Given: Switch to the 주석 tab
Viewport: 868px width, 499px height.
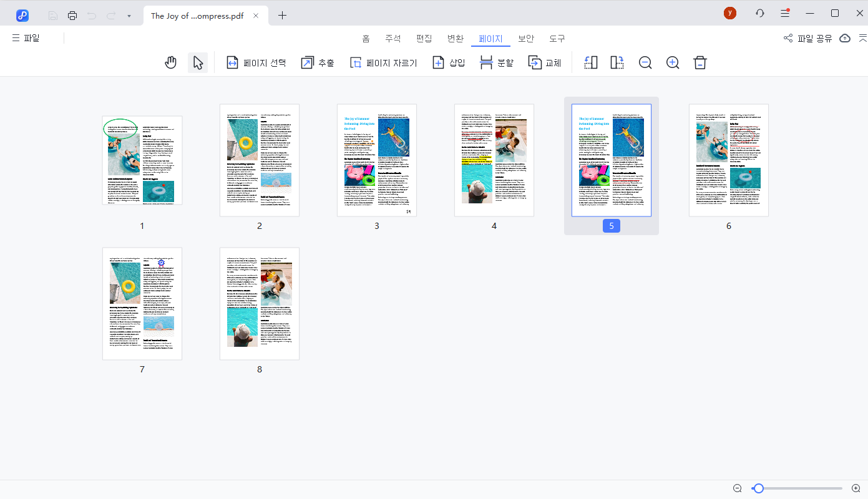Looking at the screenshot, I should (x=394, y=37).
